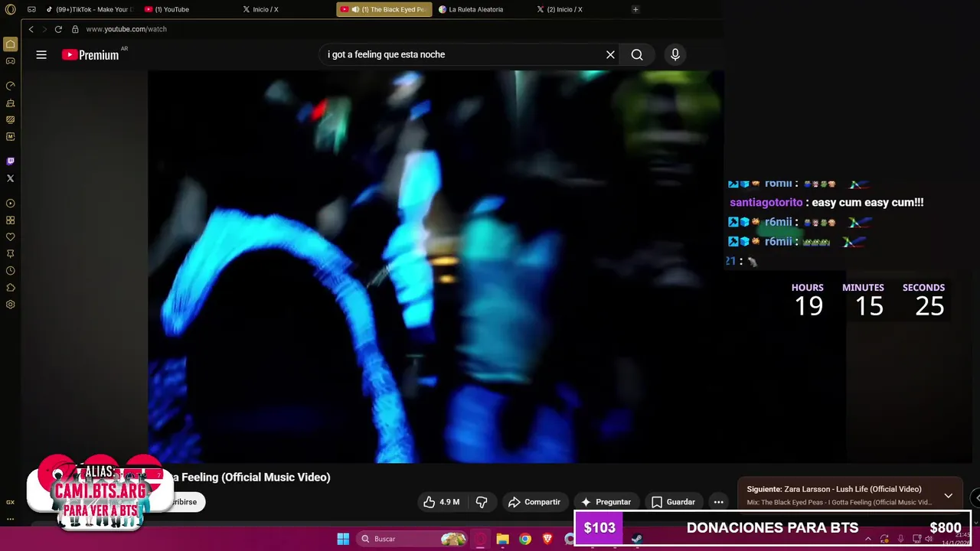The width and height of the screenshot is (980, 551).
Task: Open File Explorer from taskbar
Action: (x=502, y=539)
